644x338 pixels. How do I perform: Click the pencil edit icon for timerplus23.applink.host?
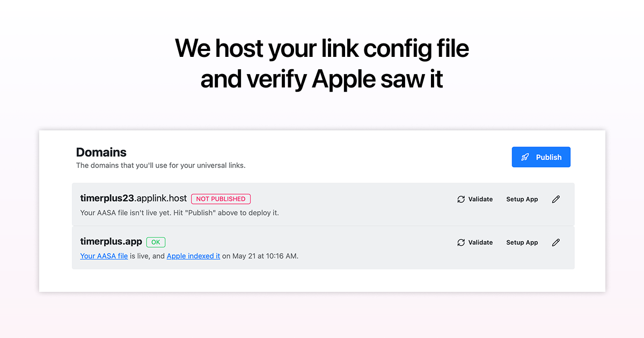point(555,199)
